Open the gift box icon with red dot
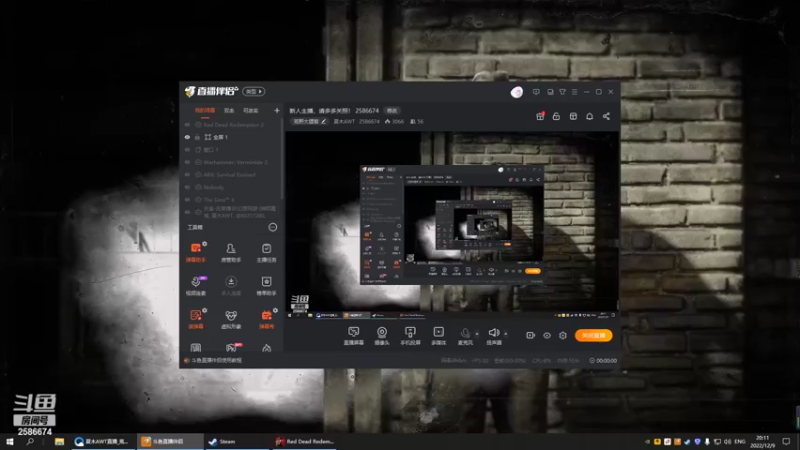 click(x=540, y=116)
